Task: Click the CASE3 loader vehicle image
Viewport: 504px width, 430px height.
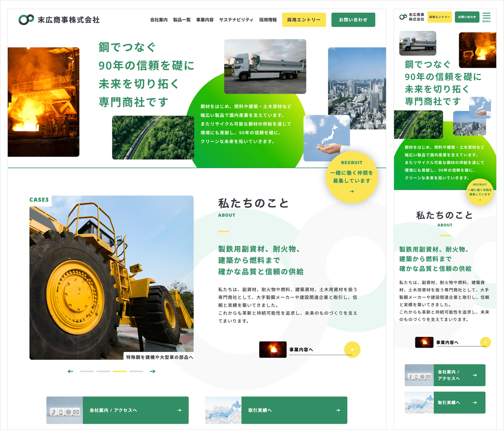Action: tap(111, 278)
